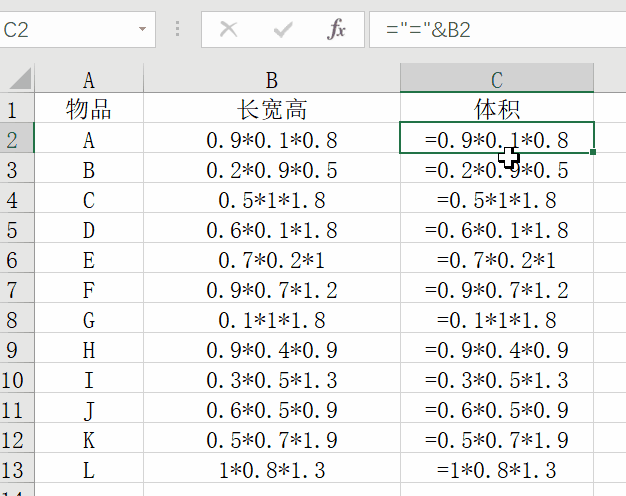
Task: Select cell B12 with 0.5*0.7*1.9
Action: (x=271, y=437)
